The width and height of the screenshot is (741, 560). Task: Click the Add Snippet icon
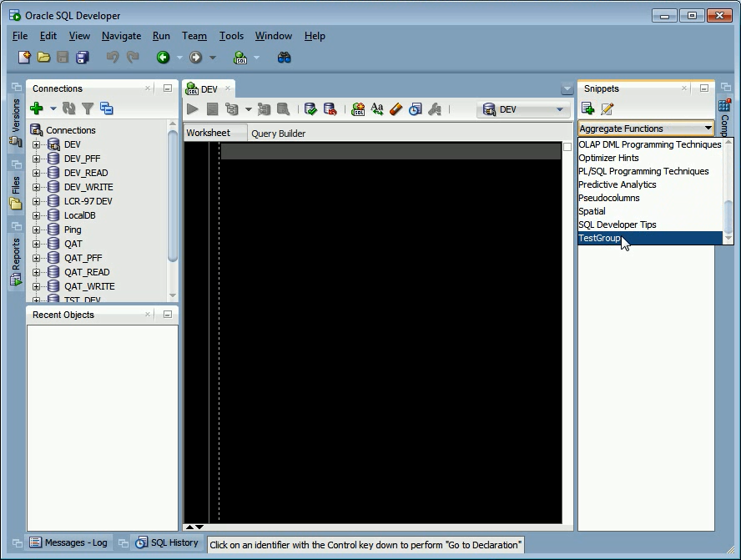pyautogui.click(x=588, y=108)
